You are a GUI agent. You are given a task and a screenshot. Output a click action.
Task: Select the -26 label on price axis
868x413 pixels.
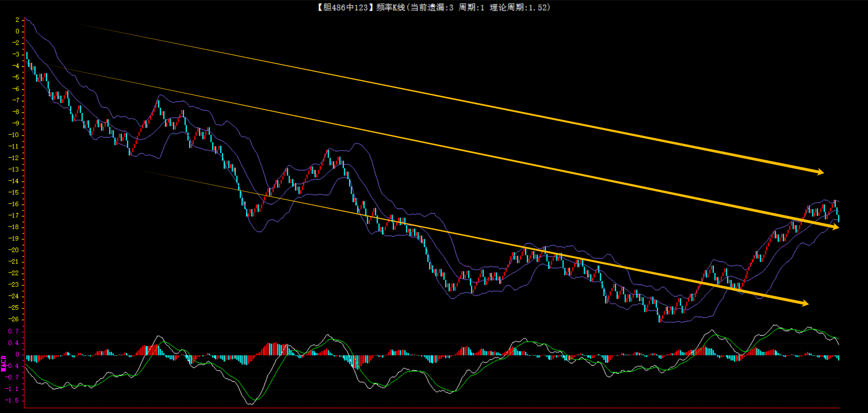(x=13, y=319)
